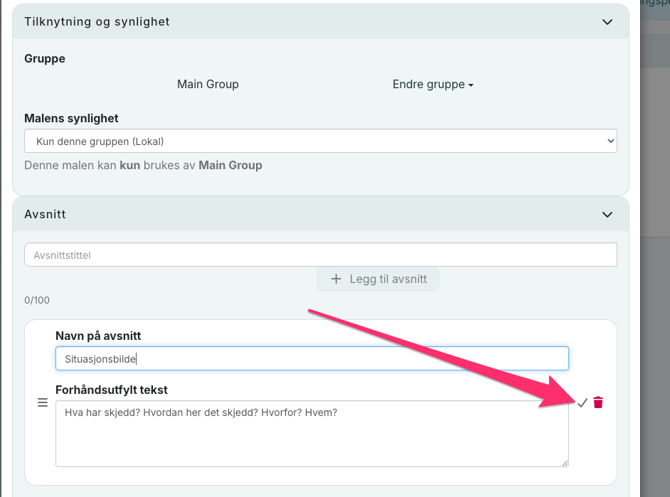The image size is (670, 497).
Task: Confirm the section with the checkmark icon
Action: (582, 402)
